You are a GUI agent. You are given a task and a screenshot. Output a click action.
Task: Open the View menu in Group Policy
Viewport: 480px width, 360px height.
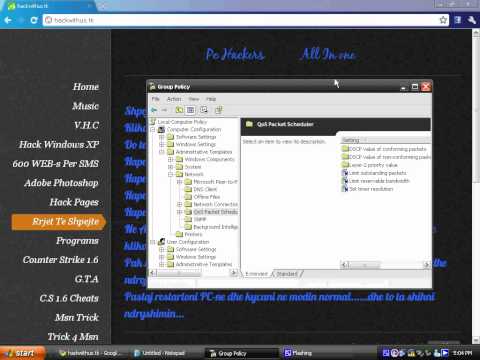coord(194,99)
